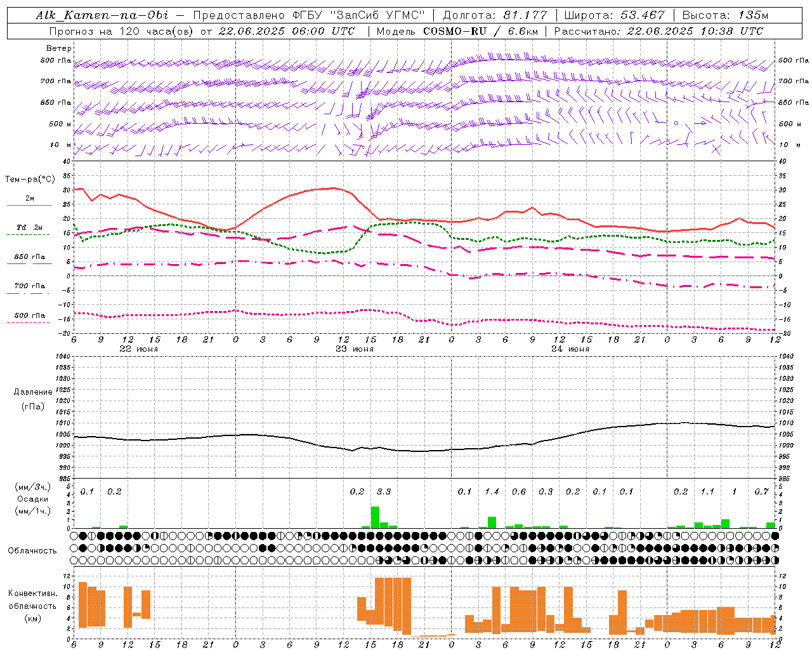This screenshot has width=812, height=650.
Task: Click the green precipitation bar under 1.4
Action: point(492,522)
